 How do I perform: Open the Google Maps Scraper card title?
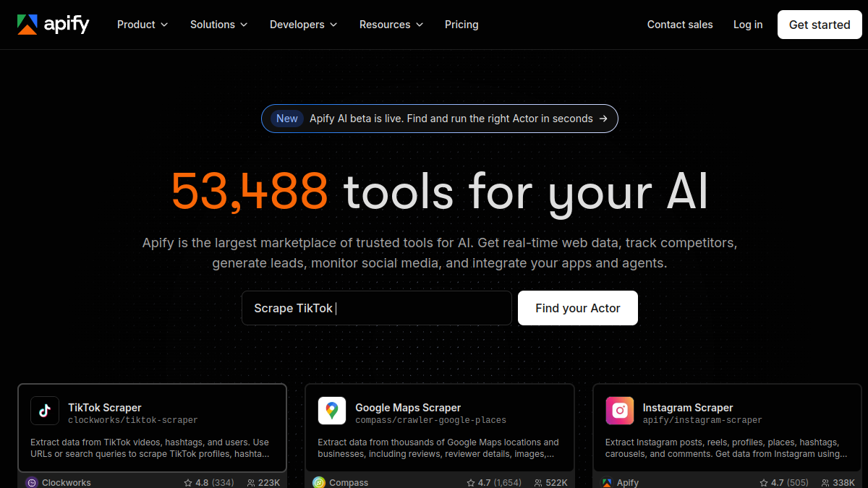[408, 408]
